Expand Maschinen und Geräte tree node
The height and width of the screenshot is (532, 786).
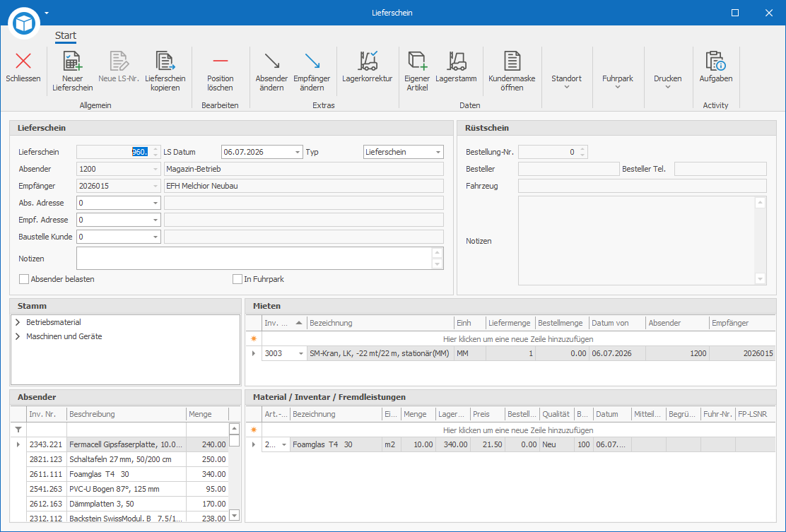pos(18,336)
